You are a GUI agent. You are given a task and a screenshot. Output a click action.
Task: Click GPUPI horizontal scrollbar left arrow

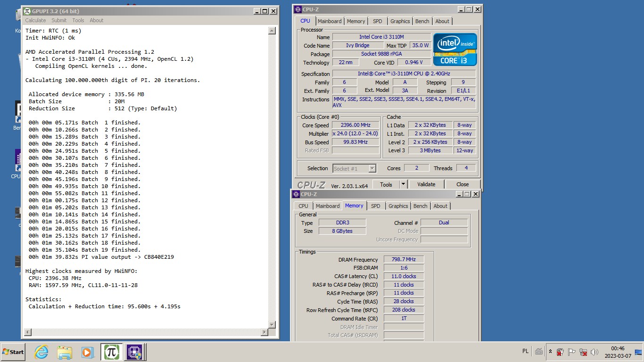[27, 332]
